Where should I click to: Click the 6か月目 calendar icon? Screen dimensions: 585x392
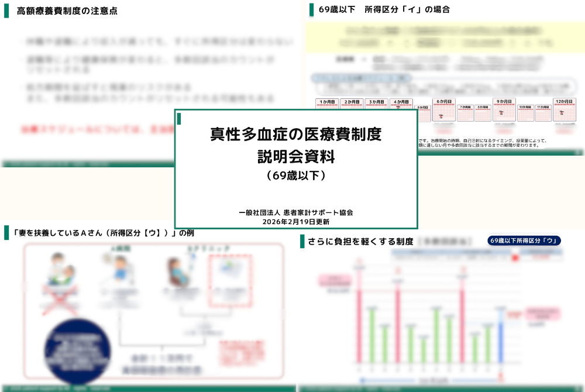point(444,110)
